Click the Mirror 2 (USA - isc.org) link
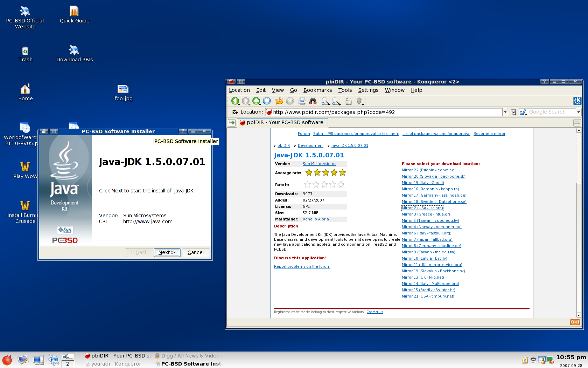 click(422, 208)
